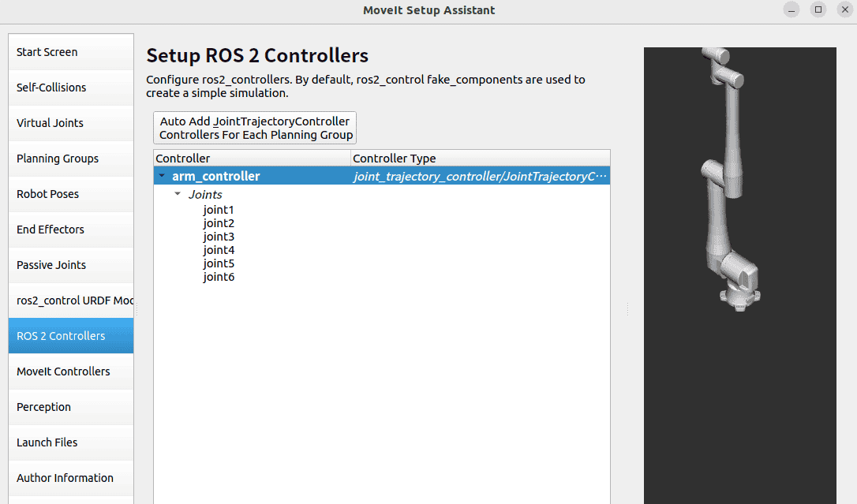
Task: Open End Effectors page
Action: (71, 230)
